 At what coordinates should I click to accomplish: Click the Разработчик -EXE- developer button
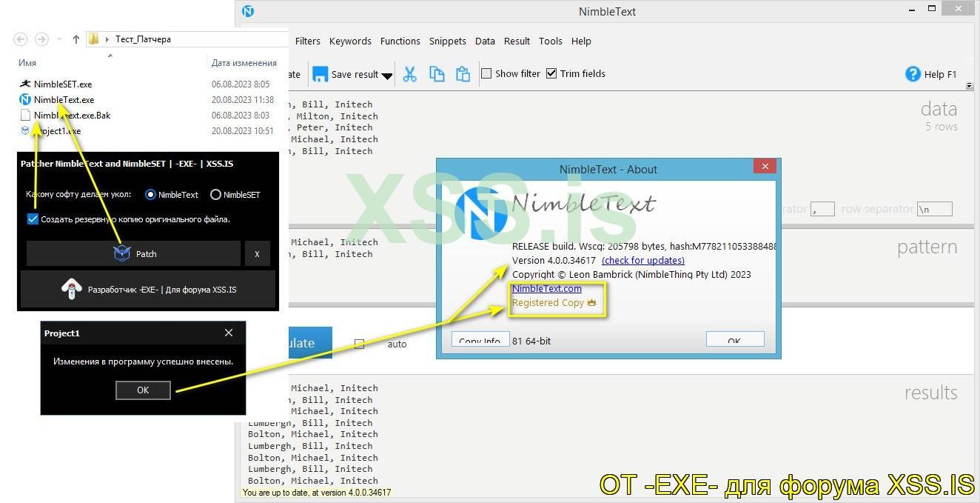147,289
